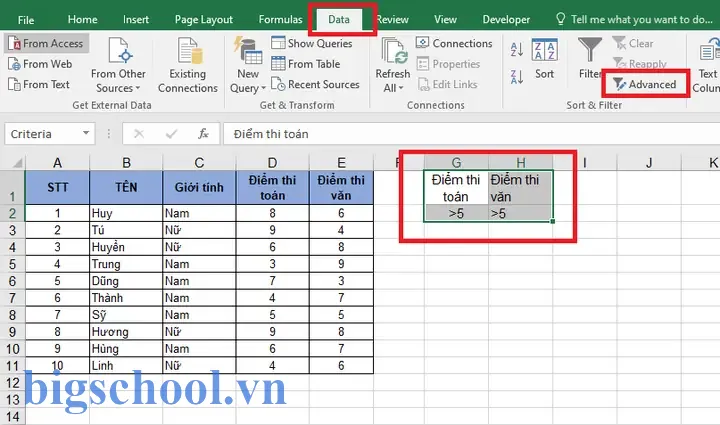Click cell H1 Điểm thi văn criteria
The image size is (720, 425).
click(x=521, y=188)
